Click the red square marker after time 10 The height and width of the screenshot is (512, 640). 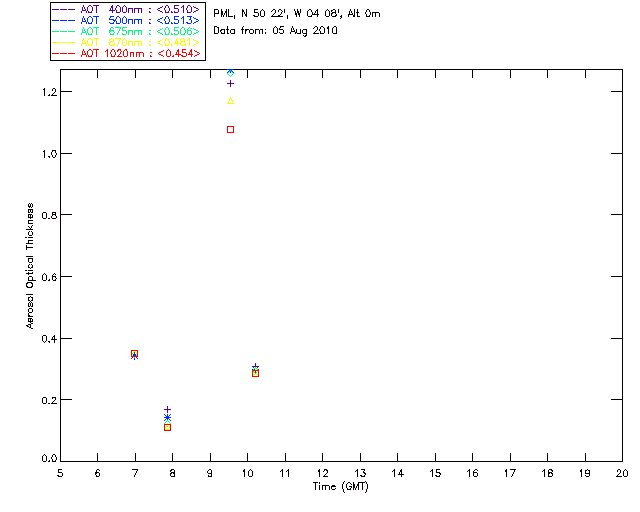[x=256, y=373]
